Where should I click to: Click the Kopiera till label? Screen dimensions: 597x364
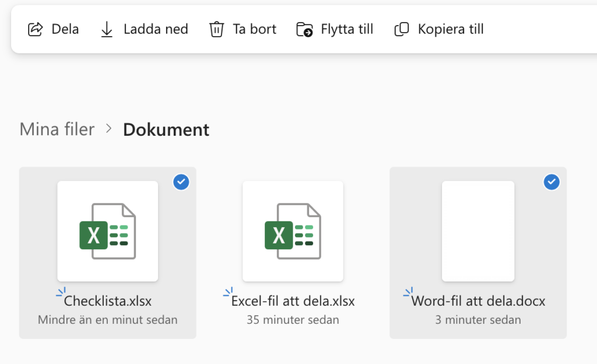click(451, 29)
